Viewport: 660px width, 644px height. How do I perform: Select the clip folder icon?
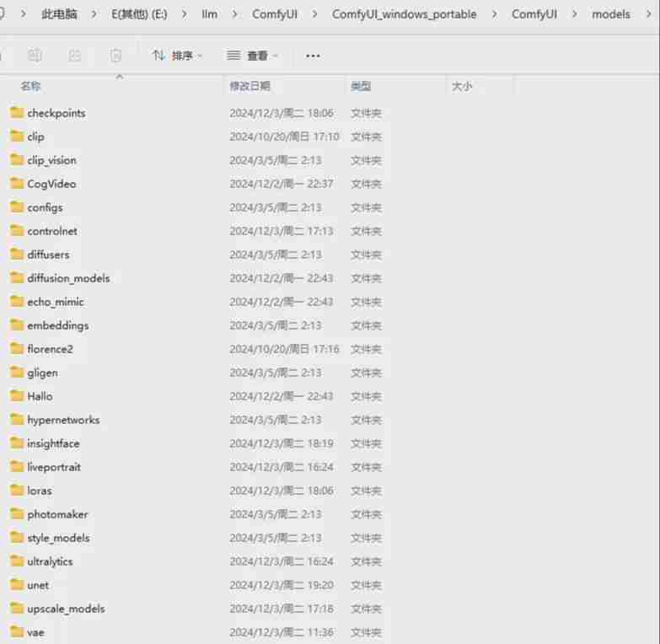[x=17, y=136]
